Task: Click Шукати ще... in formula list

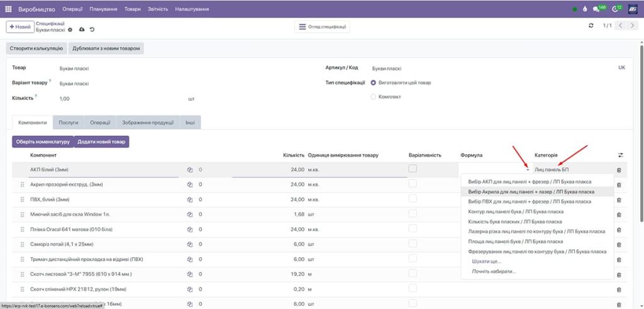Action: point(487,261)
